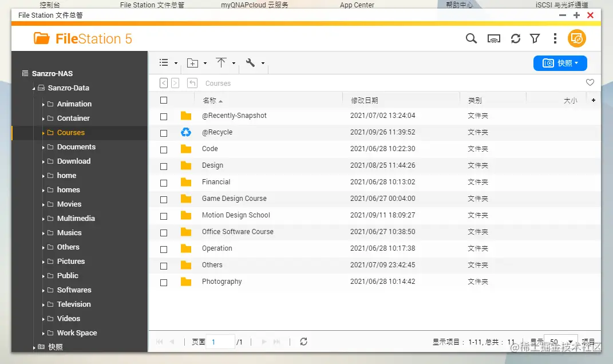
Task: Go back with the left navigation arrow
Action: coord(164,83)
